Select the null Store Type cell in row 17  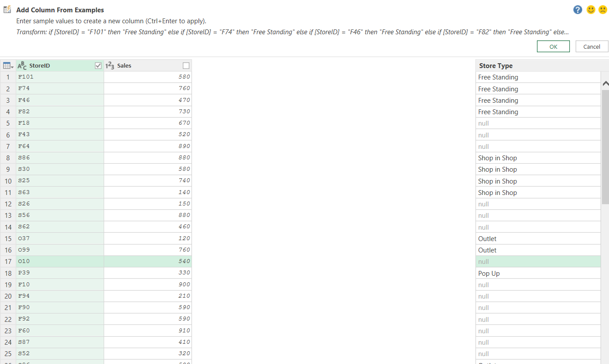tap(538, 262)
